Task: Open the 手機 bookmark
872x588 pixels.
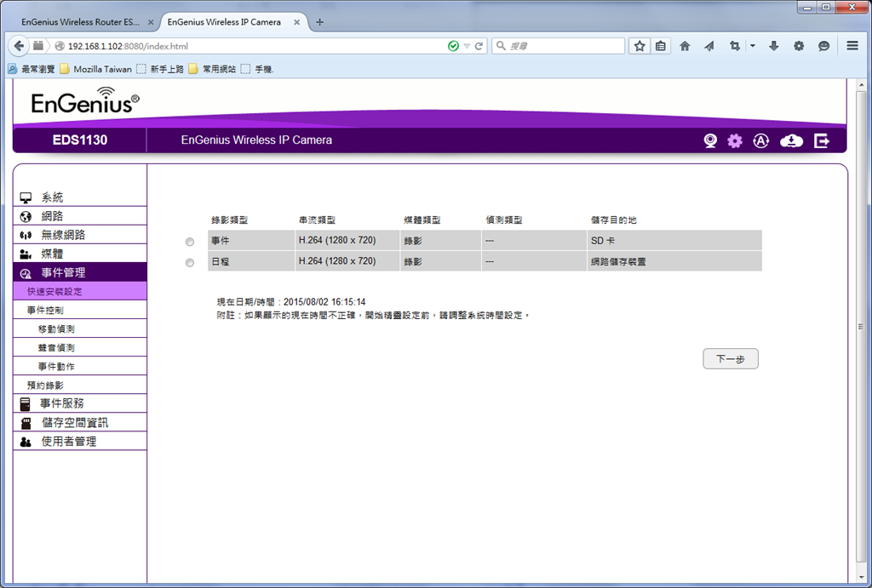Action: click(257, 69)
